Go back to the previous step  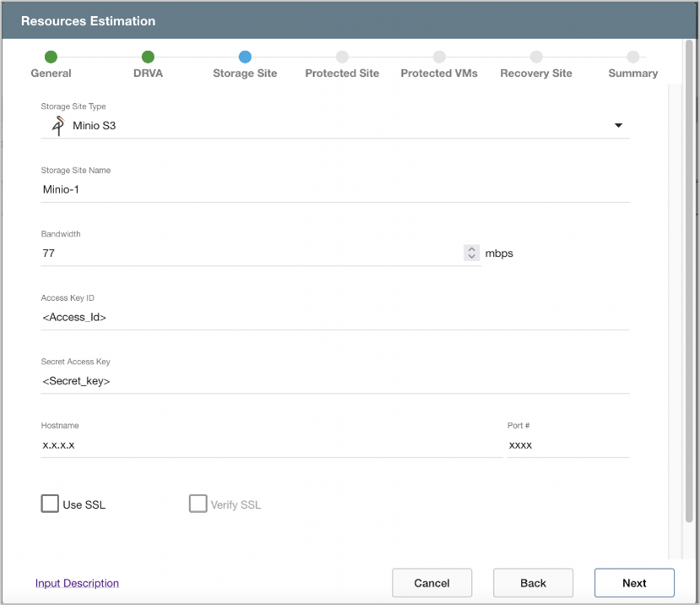point(533,583)
